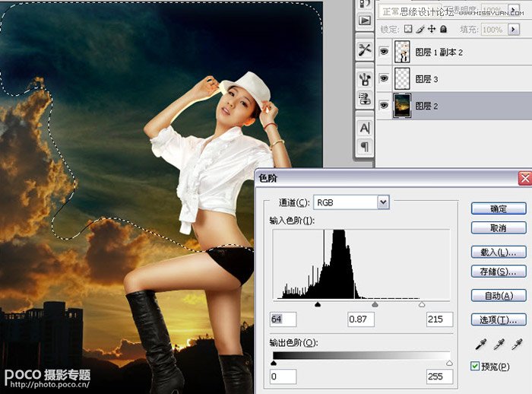Select the 图层 1 副本 2 layer thumbnail
This screenshot has height=394, width=532.
pyautogui.click(x=402, y=52)
